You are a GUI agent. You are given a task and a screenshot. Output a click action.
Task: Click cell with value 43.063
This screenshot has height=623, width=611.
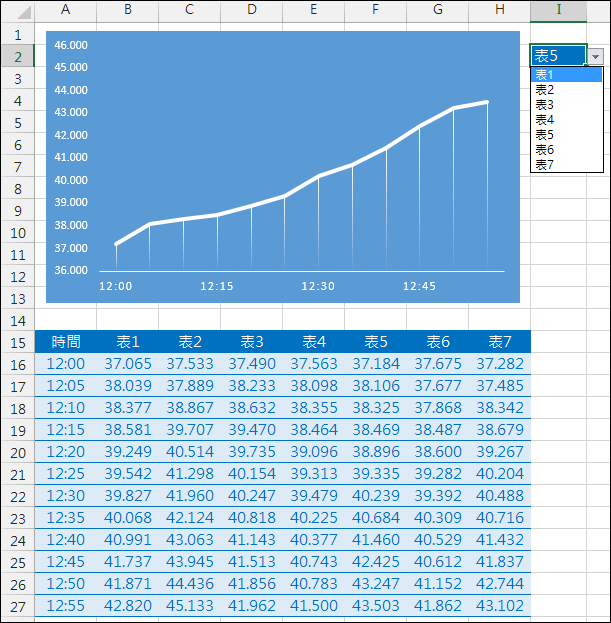point(189,540)
